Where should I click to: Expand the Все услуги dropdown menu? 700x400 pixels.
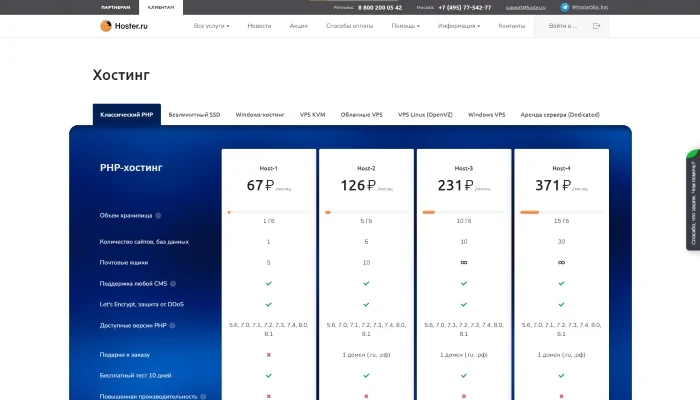212,26
